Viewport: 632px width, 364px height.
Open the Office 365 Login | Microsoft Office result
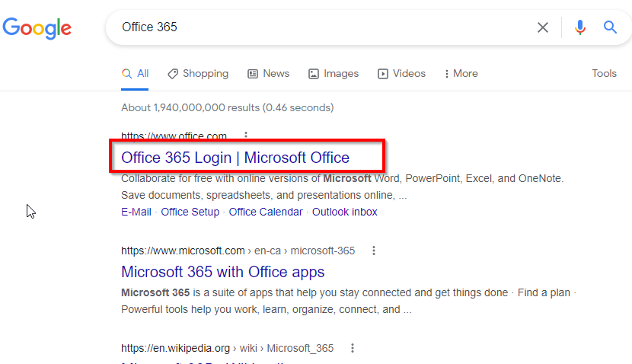pyautogui.click(x=235, y=158)
